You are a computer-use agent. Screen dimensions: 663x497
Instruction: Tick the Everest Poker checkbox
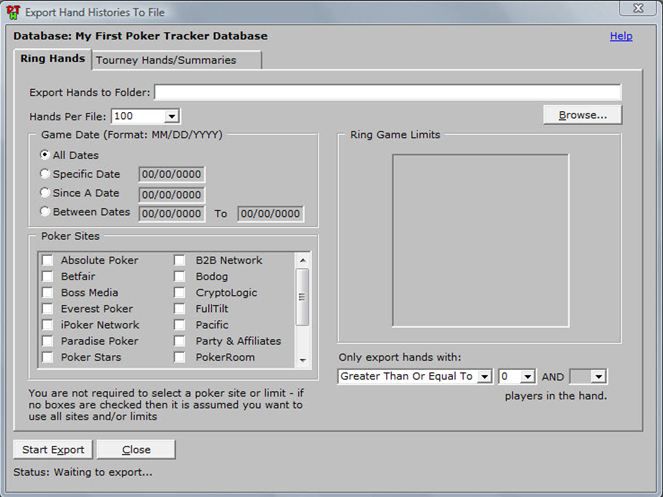tap(47, 308)
